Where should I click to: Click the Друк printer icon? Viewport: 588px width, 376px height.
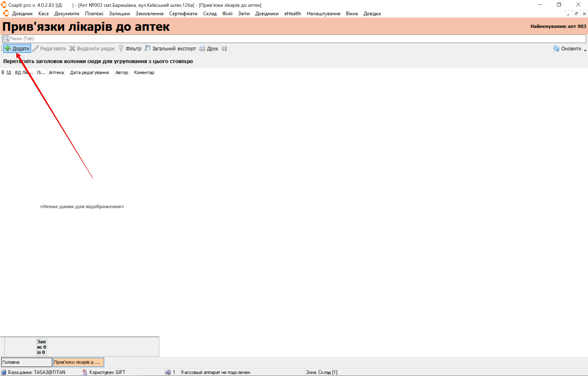[x=202, y=48]
